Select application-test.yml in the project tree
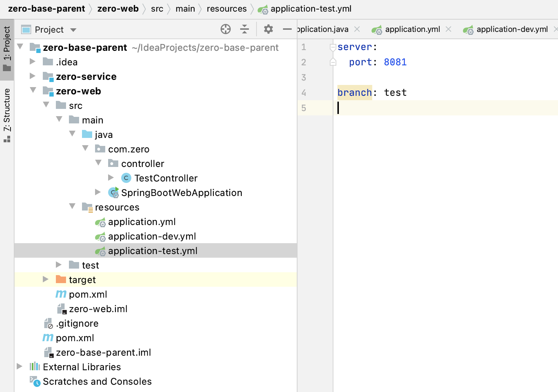558x392 pixels. click(156, 250)
